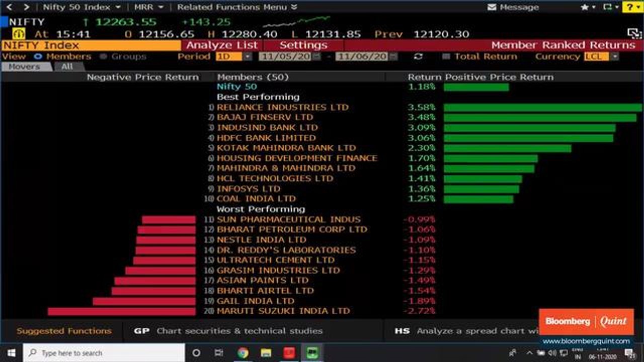Open Task View on taskbar
The width and height of the screenshot is (644, 362).
pyautogui.click(x=219, y=352)
